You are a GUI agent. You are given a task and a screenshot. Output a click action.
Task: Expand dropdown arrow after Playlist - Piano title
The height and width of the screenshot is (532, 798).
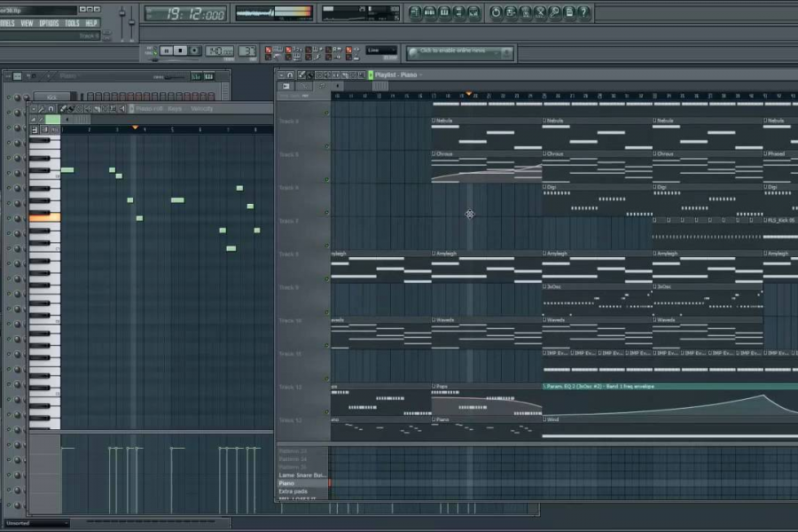pos(421,74)
